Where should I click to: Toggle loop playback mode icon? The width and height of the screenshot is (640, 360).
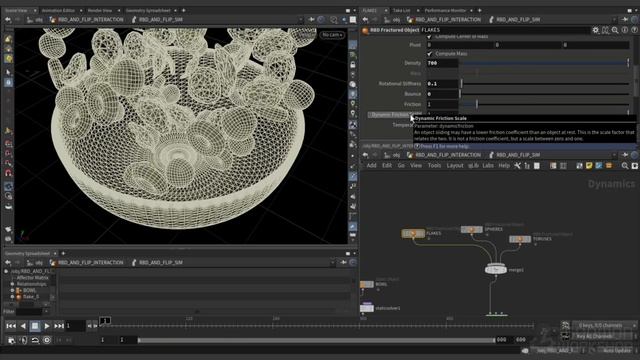(35, 340)
